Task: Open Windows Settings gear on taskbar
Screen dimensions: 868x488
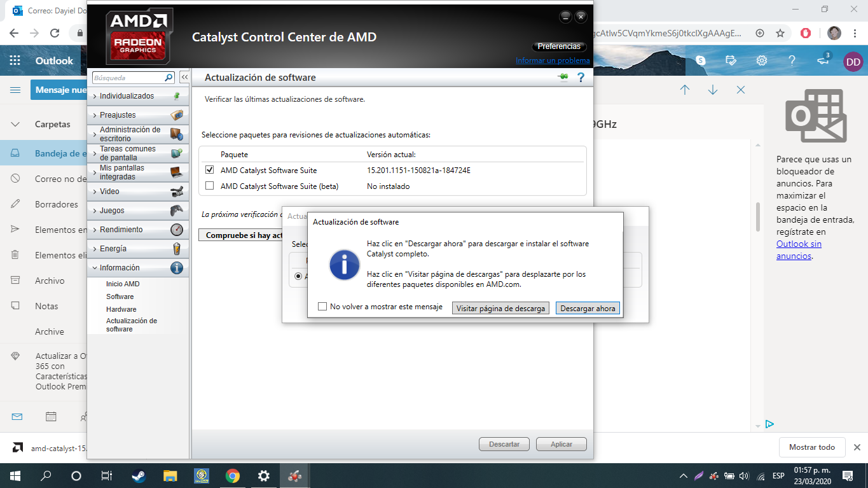Action: (x=264, y=475)
